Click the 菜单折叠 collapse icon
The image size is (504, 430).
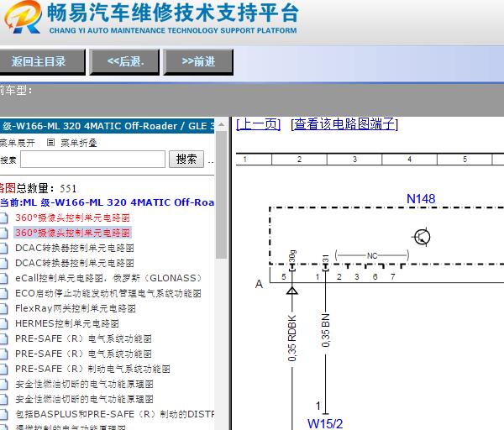50,143
